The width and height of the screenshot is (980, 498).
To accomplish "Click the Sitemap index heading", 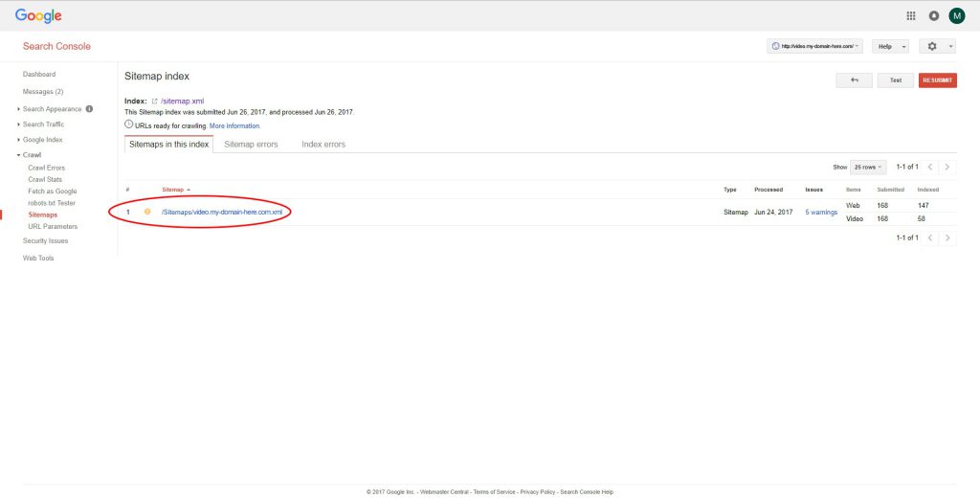I will 157,77.
